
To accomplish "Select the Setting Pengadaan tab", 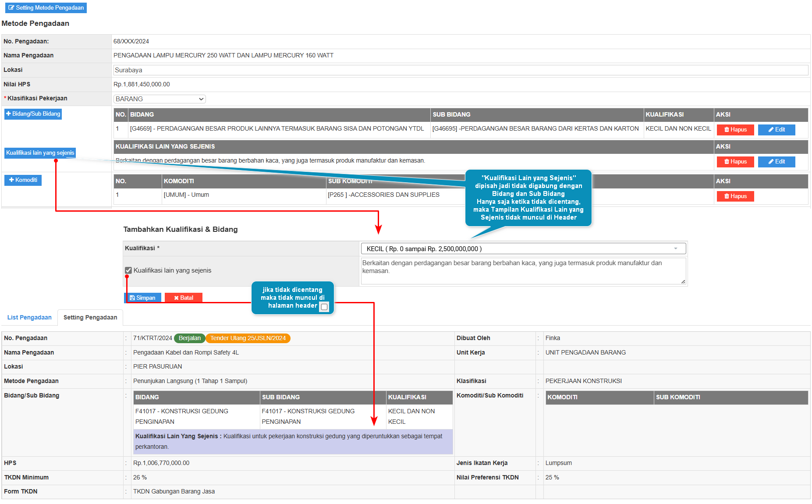I will 90,318.
